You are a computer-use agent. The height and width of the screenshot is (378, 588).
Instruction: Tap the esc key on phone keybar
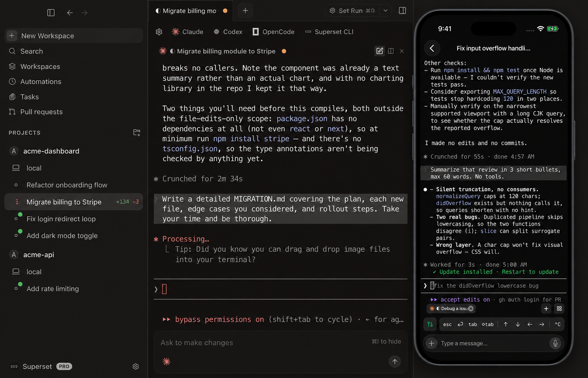[447, 324]
